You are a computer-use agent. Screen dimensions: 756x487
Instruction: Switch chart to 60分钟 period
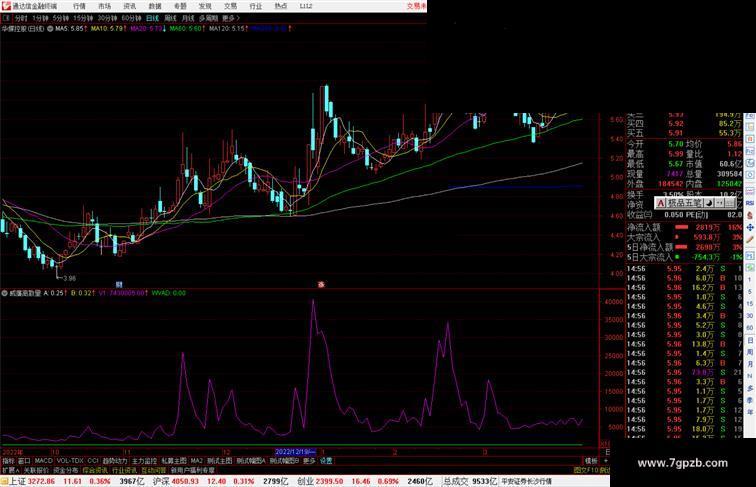(131, 18)
